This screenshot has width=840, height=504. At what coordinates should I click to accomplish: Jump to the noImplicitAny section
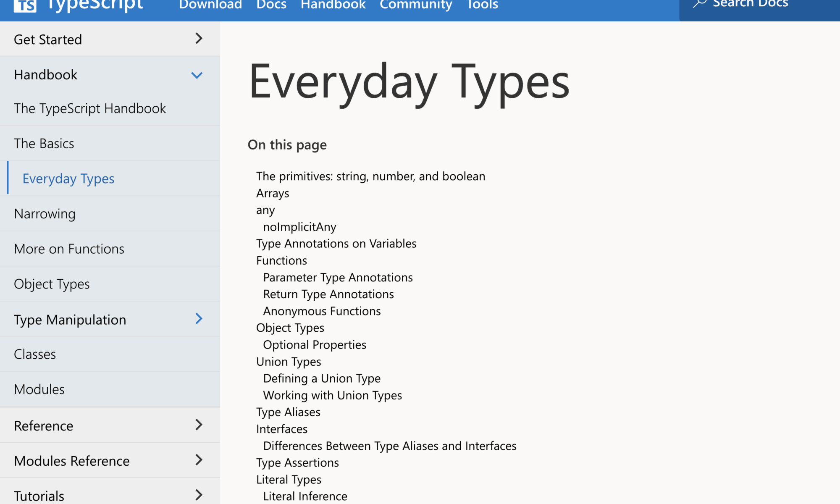[299, 227]
